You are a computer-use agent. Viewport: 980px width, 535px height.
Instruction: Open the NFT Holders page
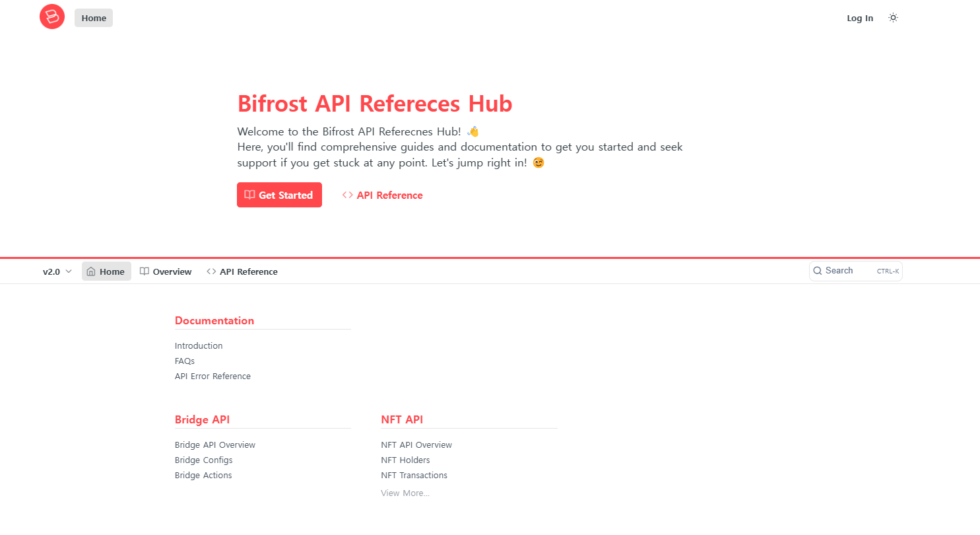coord(405,460)
